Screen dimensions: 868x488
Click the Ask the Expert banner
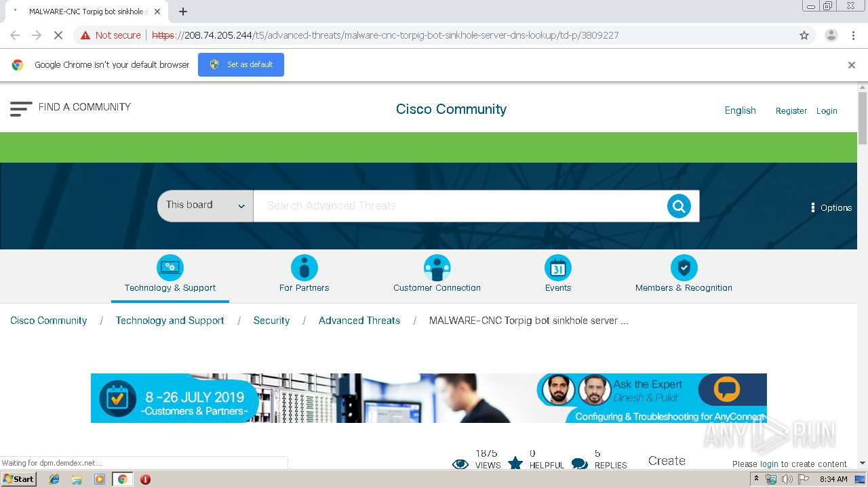click(429, 398)
